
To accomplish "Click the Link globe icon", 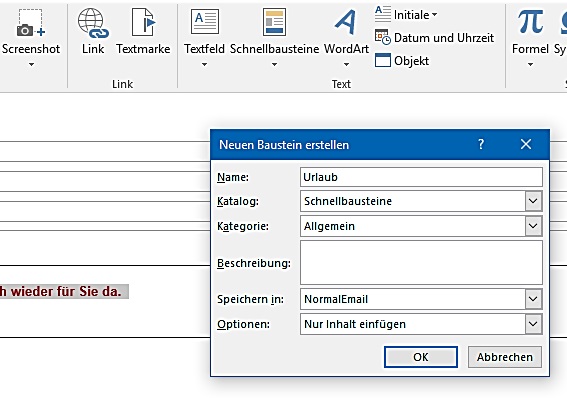I will point(93,23).
